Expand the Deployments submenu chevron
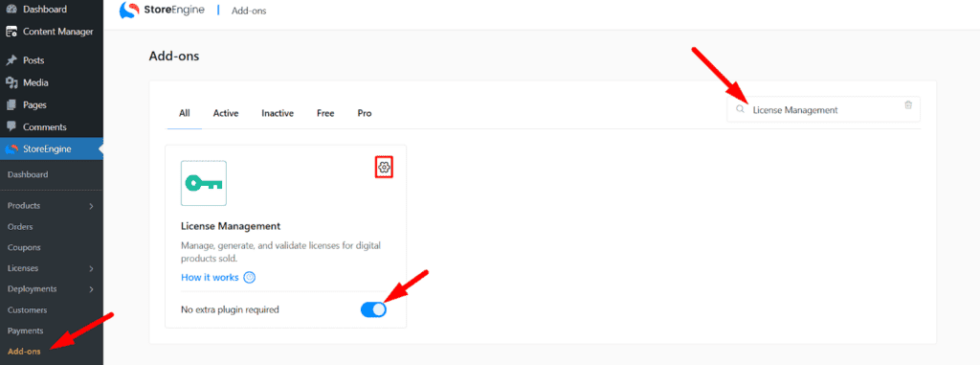 91,289
